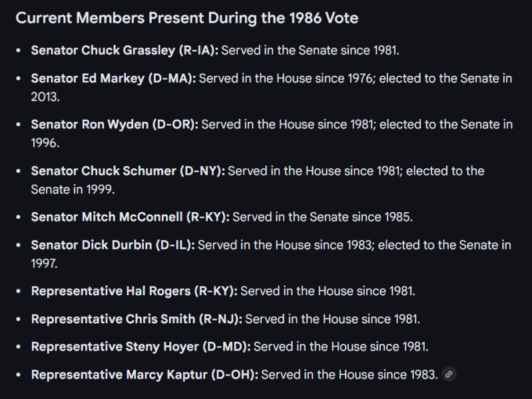
Task: Click Steny Hoyer's "Served in the House" description
Action: (341, 346)
